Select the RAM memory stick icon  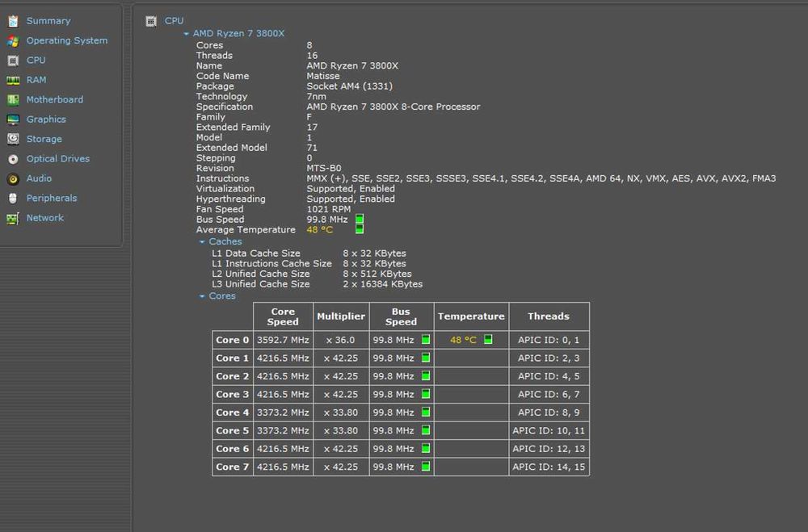click(x=13, y=81)
